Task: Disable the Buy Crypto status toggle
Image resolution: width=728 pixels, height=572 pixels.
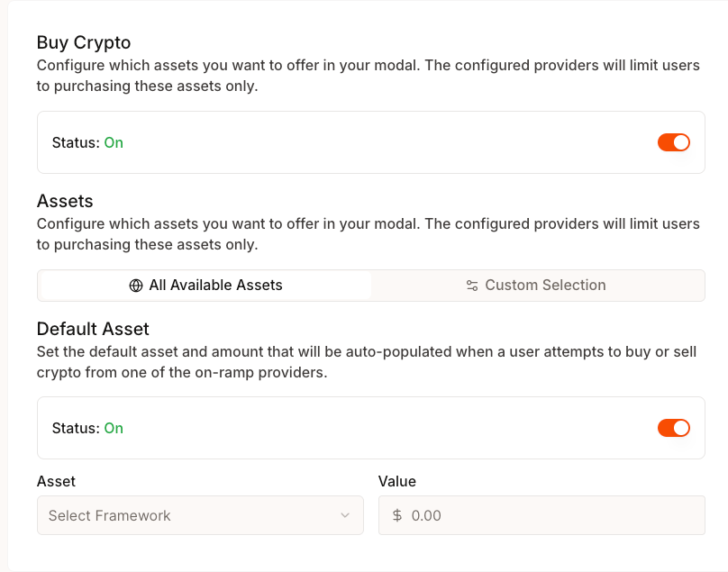Action: (673, 141)
